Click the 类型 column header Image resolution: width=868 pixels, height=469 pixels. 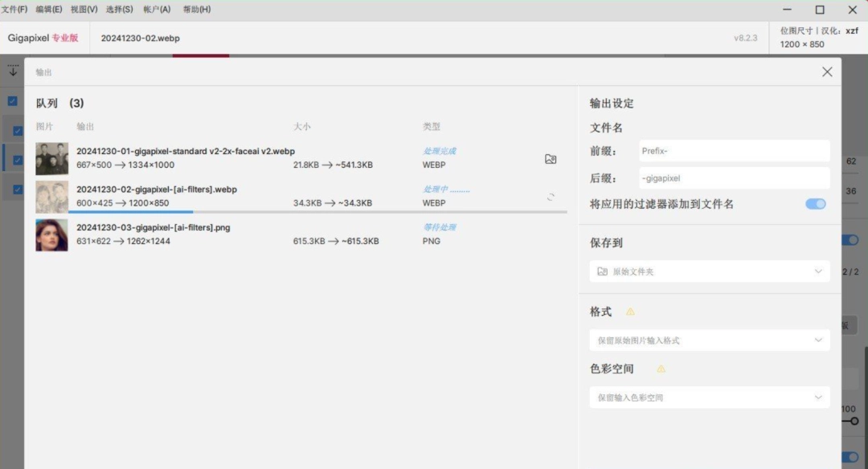coord(432,127)
